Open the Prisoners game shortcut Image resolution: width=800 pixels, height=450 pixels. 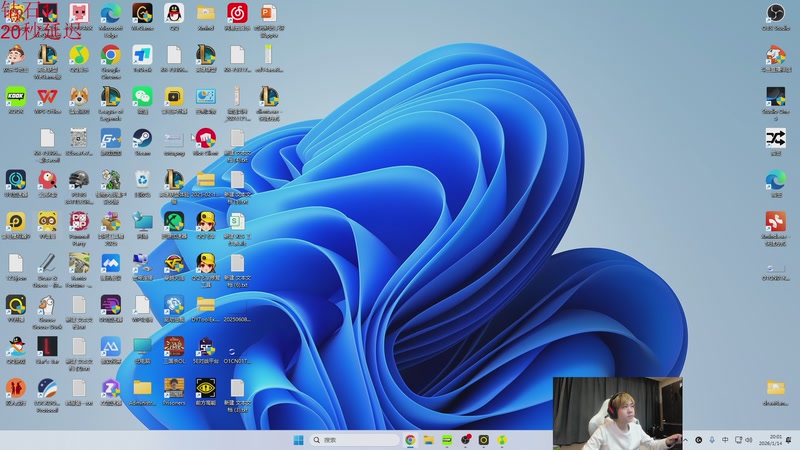[174, 389]
